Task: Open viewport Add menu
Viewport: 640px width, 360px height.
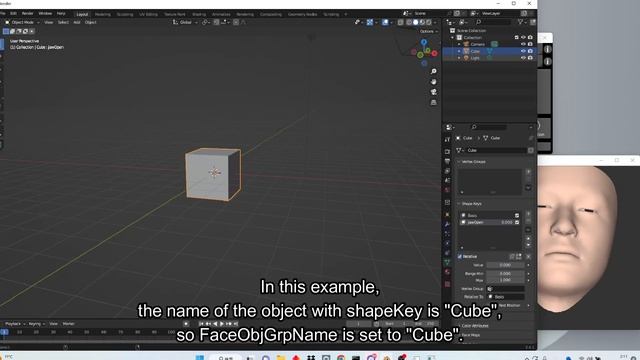Action: (x=77, y=22)
